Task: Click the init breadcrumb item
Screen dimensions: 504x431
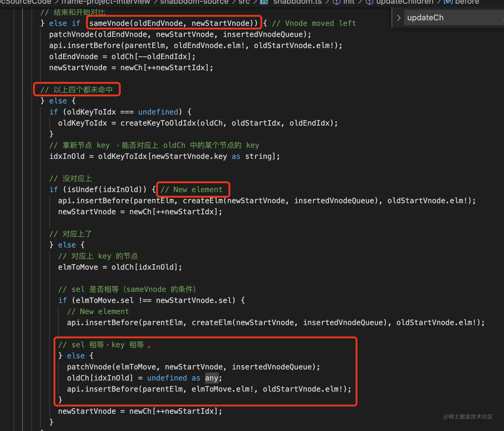Action: (349, 2)
